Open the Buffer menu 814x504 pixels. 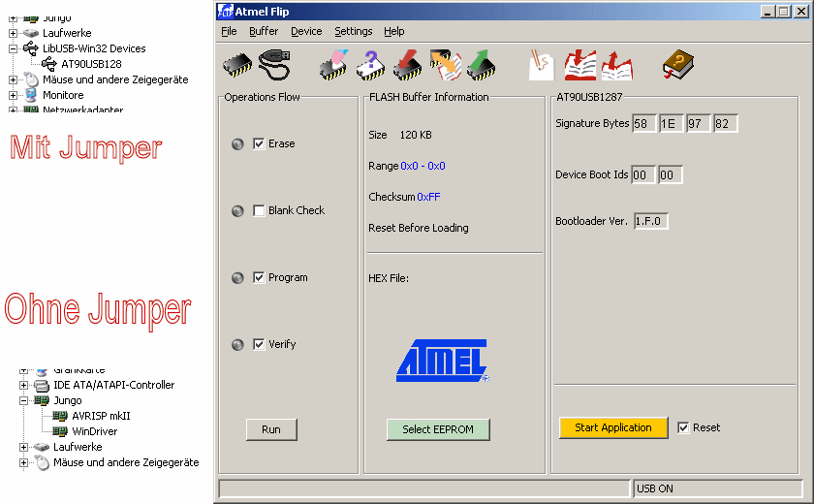click(x=264, y=31)
